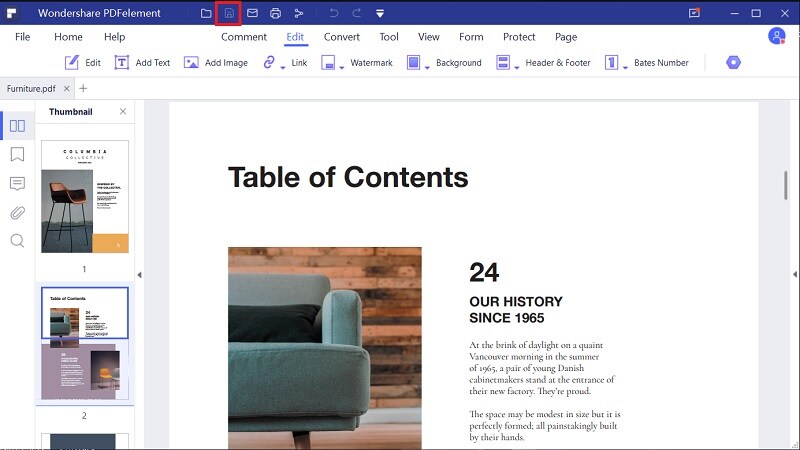The width and height of the screenshot is (800, 450).
Task: Click the number 24 in the document
Action: 484,272
